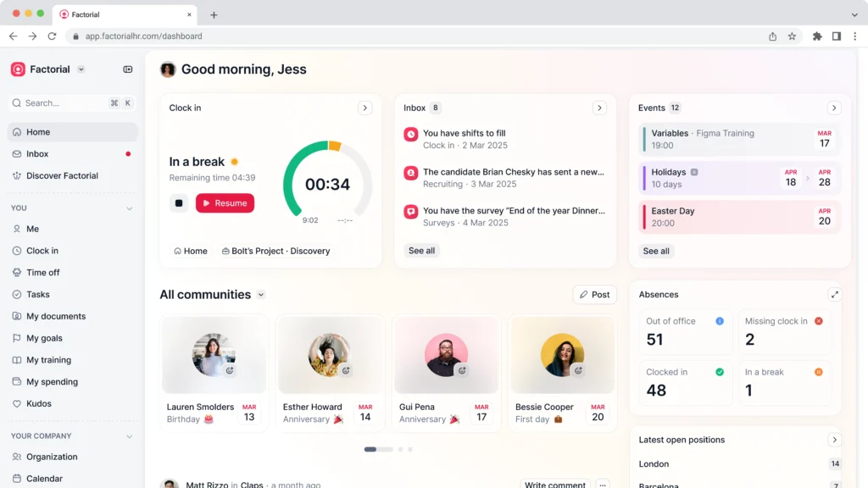Open My documents in the sidebar

click(73, 316)
